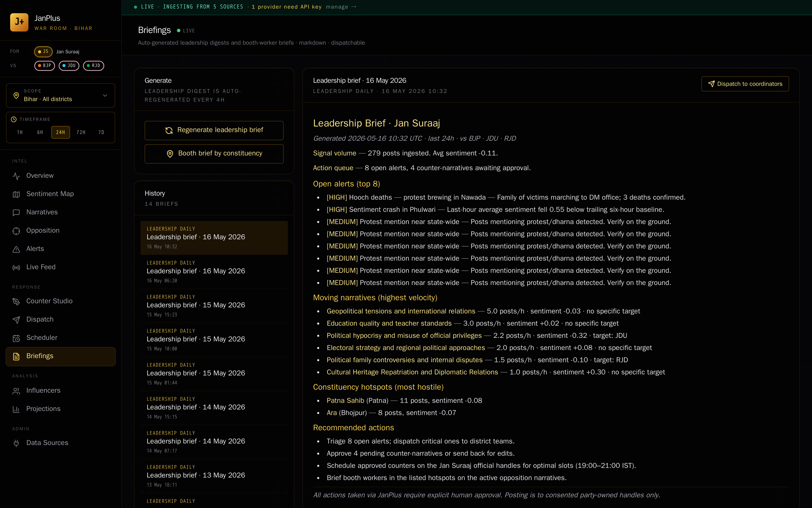Click the Sentiment Map icon
Screen dimensions: 812x508
click(x=16, y=194)
